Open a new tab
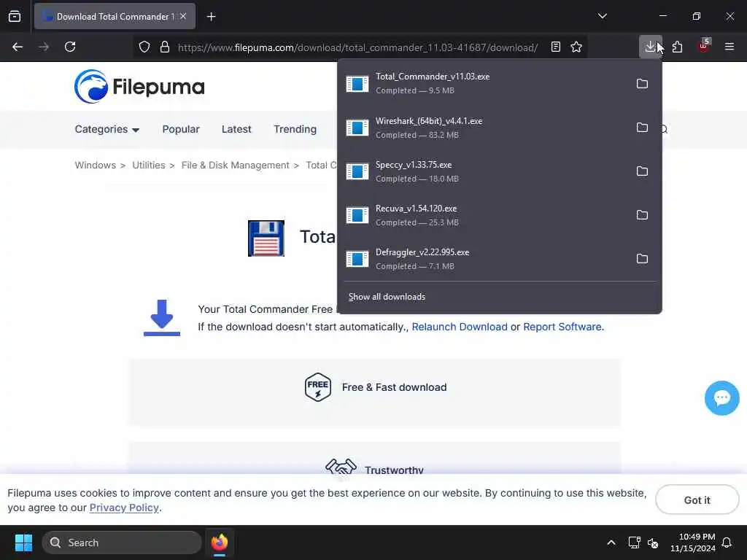The image size is (747, 560). click(211, 17)
